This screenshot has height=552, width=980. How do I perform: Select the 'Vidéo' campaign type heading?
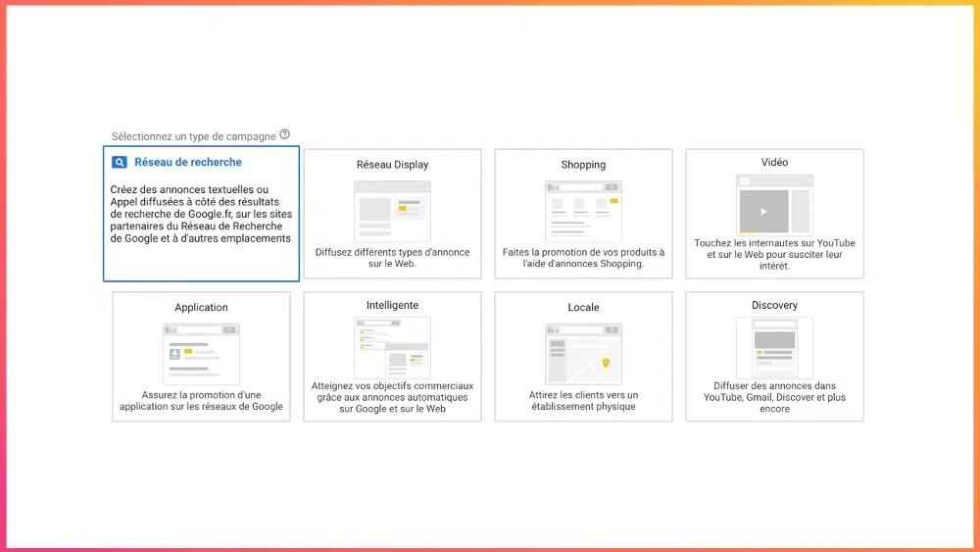click(x=774, y=162)
